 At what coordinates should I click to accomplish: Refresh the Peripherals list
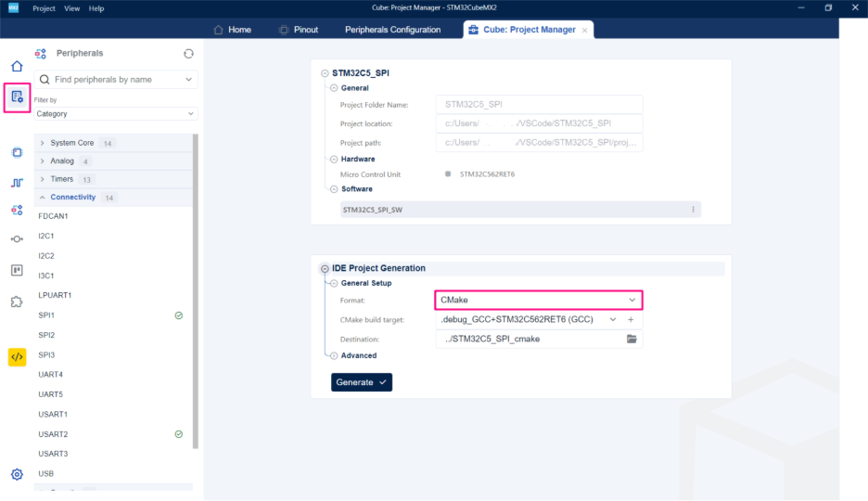(189, 54)
